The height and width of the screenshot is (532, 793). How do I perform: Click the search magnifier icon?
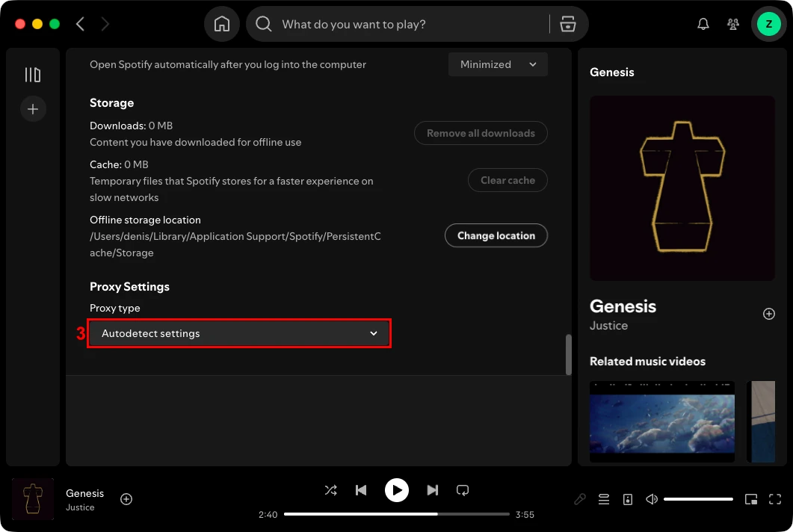[x=264, y=24]
